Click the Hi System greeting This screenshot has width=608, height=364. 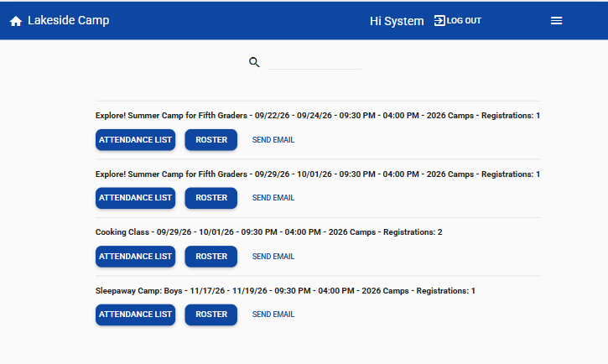397,21
